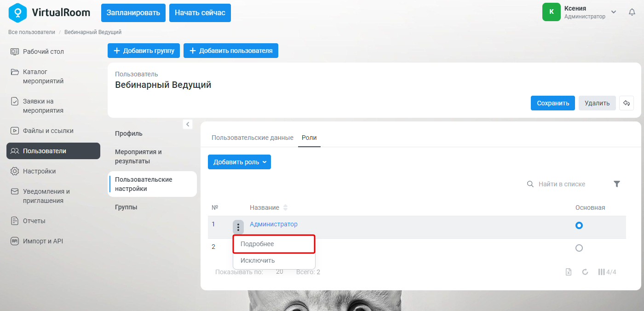The height and width of the screenshot is (311, 644).
Task: Expand the Ксения account menu chevron
Action: point(614,12)
